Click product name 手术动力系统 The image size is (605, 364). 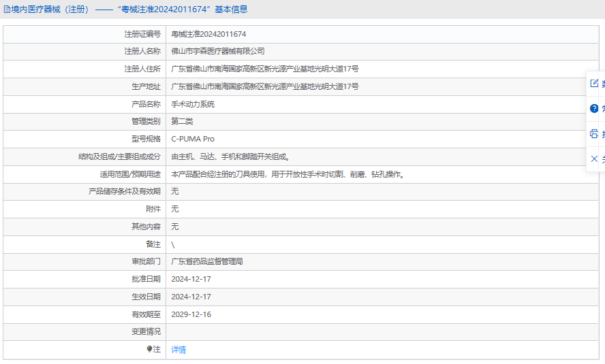coord(193,104)
